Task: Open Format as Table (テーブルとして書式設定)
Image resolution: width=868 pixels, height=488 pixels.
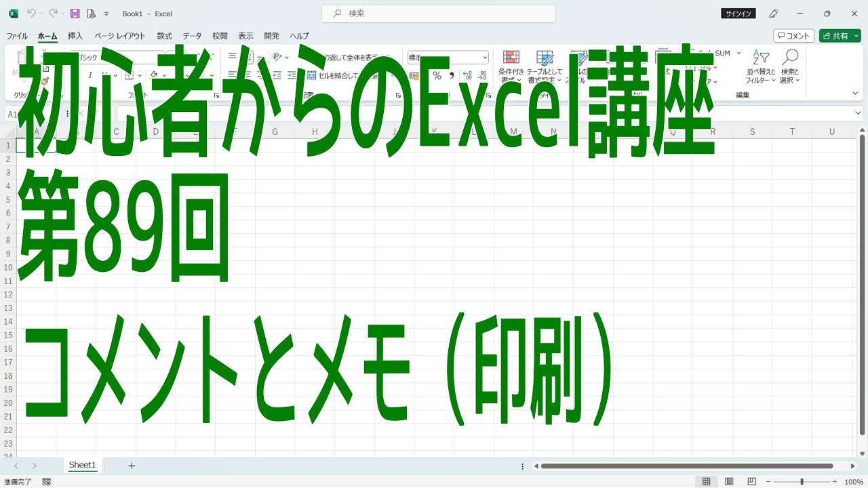Action: click(x=545, y=66)
